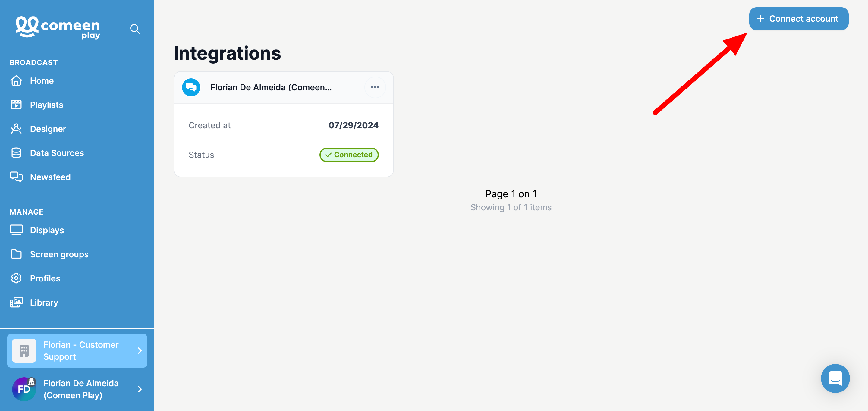The image size is (868, 411).
Task: Open the support chat bubble widget
Action: pyautogui.click(x=835, y=378)
